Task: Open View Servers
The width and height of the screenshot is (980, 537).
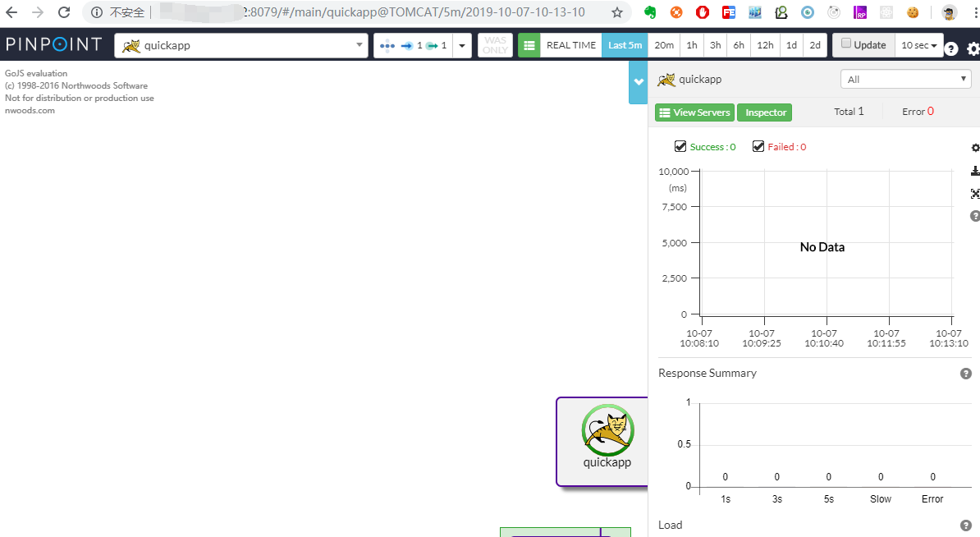Action: pyautogui.click(x=694, y=112)
